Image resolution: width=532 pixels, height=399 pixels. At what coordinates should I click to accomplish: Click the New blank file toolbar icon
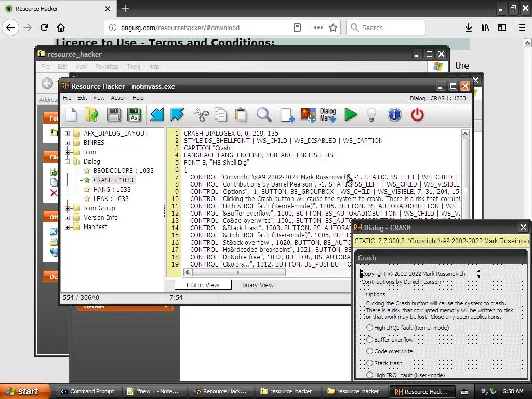(x=71, y=115)
